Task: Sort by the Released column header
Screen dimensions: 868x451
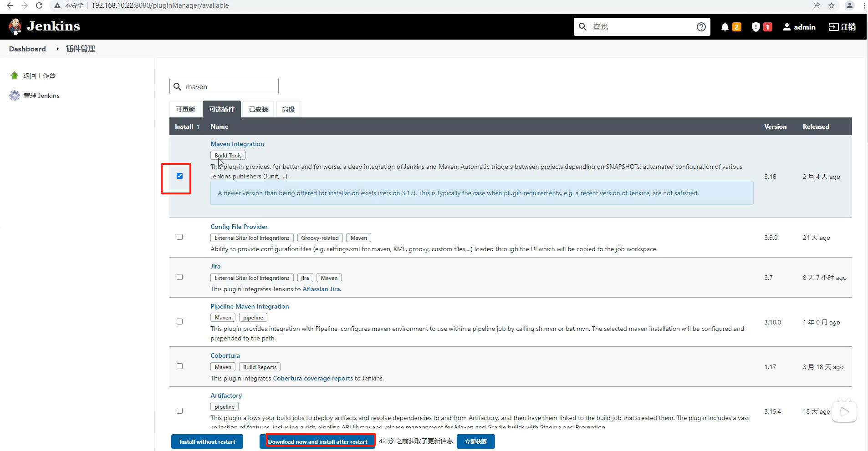Action: (x=816, y=127)
